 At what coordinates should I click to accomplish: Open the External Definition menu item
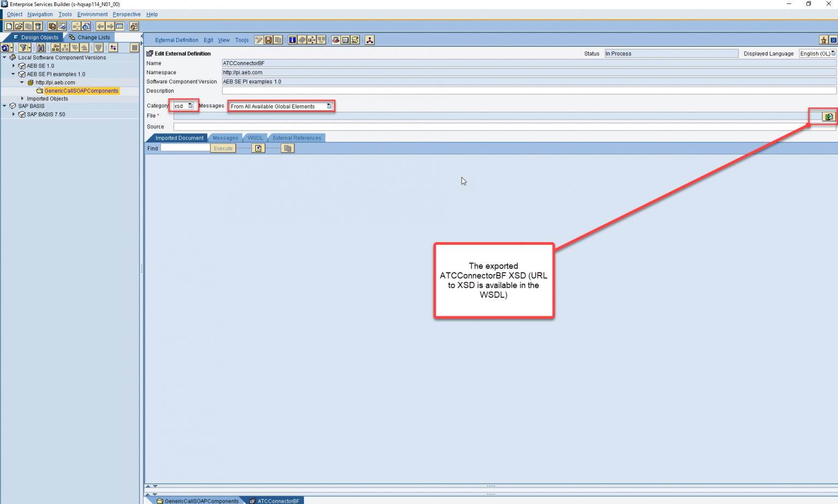tap(176, 39)
